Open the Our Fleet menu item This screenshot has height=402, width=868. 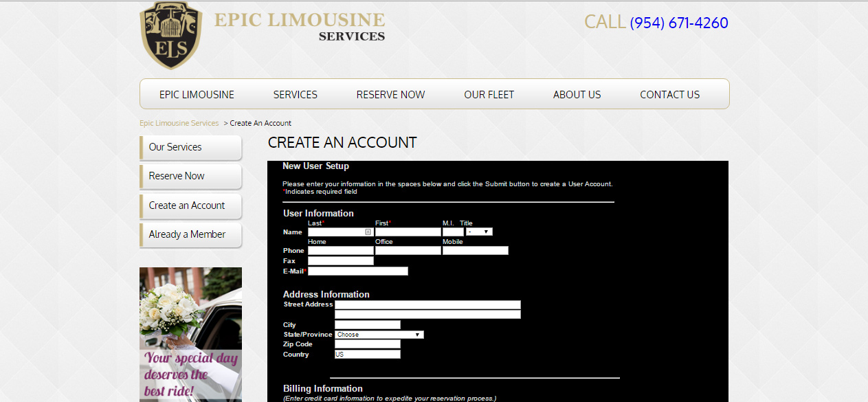pos(489,95)
